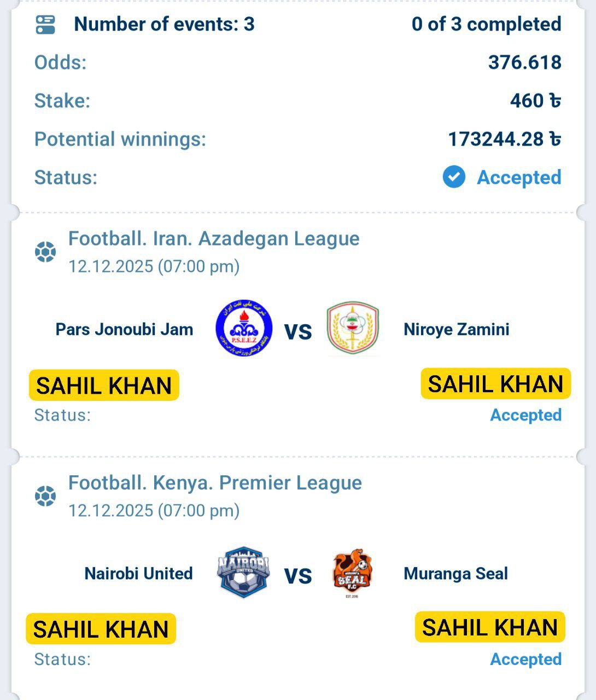Open the Niroye Zamini team crest
This screenshot has width=596, height=700.
click(x=353, y=329)
